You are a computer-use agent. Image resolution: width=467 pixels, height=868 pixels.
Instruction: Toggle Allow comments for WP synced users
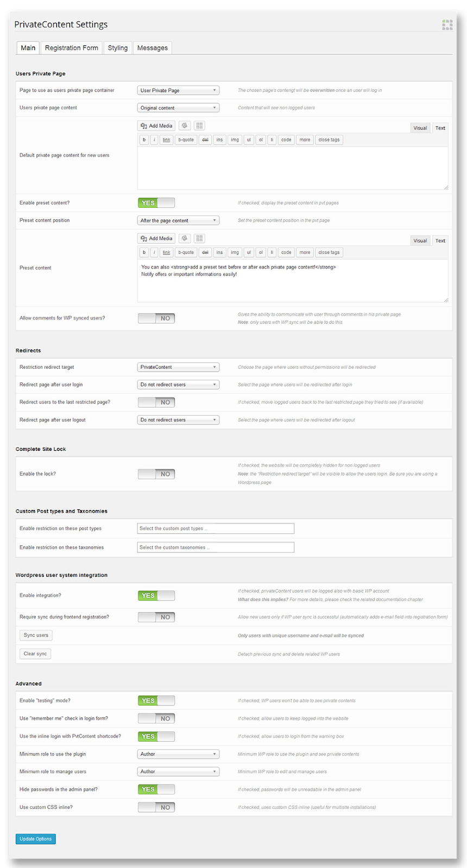point(156,318)
